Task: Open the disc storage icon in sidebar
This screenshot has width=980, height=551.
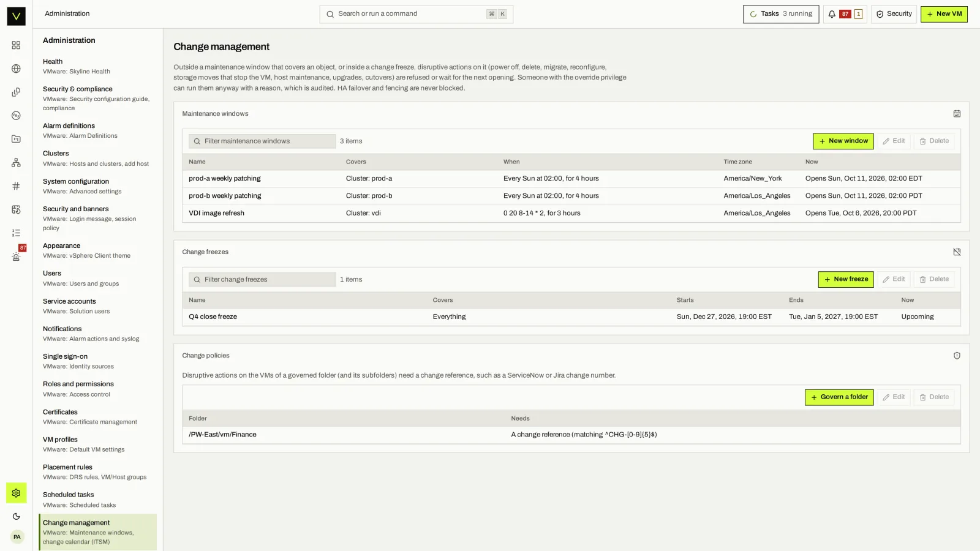Action: point(16,116)
